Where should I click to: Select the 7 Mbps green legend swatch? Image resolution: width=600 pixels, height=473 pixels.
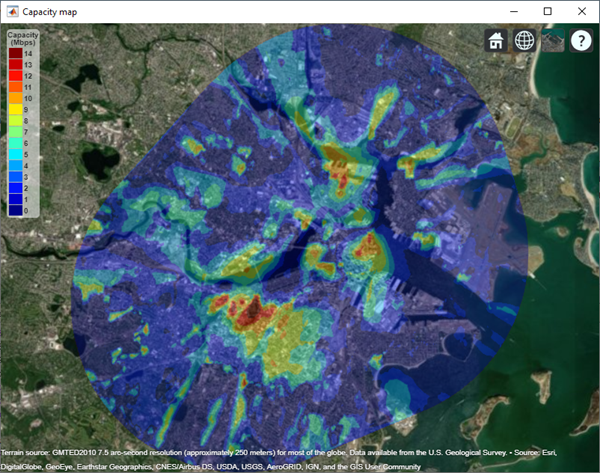(16, 132)
